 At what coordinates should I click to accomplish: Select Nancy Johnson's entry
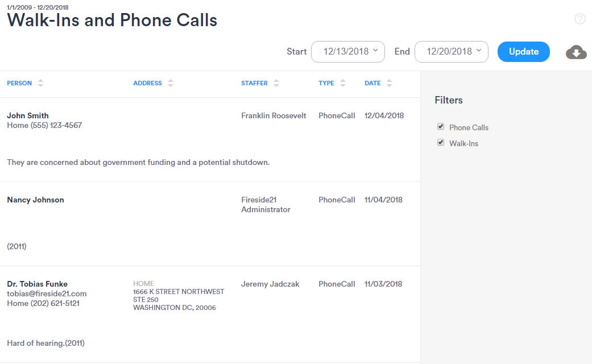click(35, 200)
